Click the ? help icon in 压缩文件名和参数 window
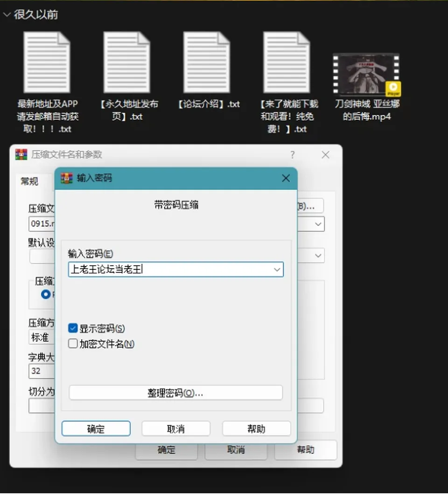This screenshot has width=448, height=494. point(293,155)
